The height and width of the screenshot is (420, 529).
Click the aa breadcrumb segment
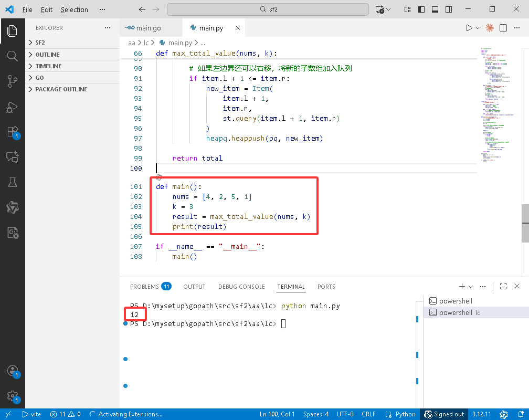point(132,43)
